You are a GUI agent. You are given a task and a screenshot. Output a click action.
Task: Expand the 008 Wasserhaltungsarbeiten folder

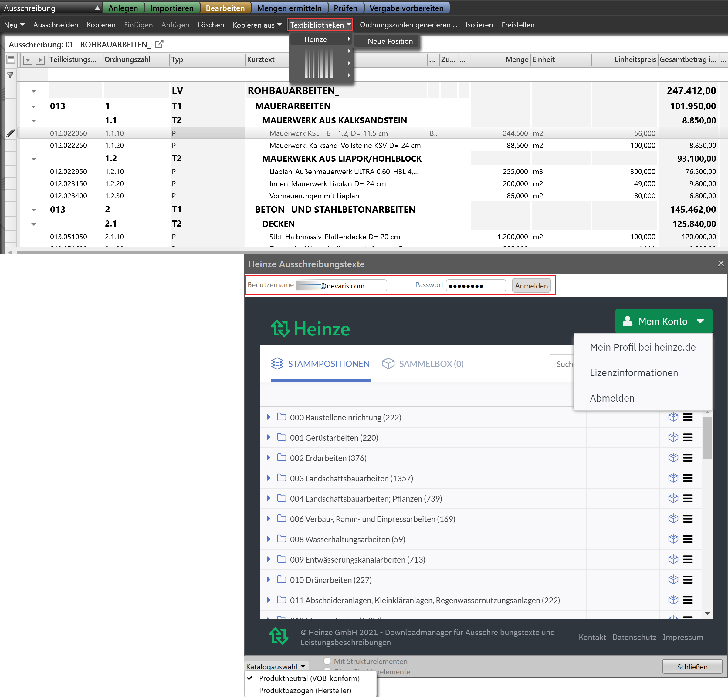(269, 539)
